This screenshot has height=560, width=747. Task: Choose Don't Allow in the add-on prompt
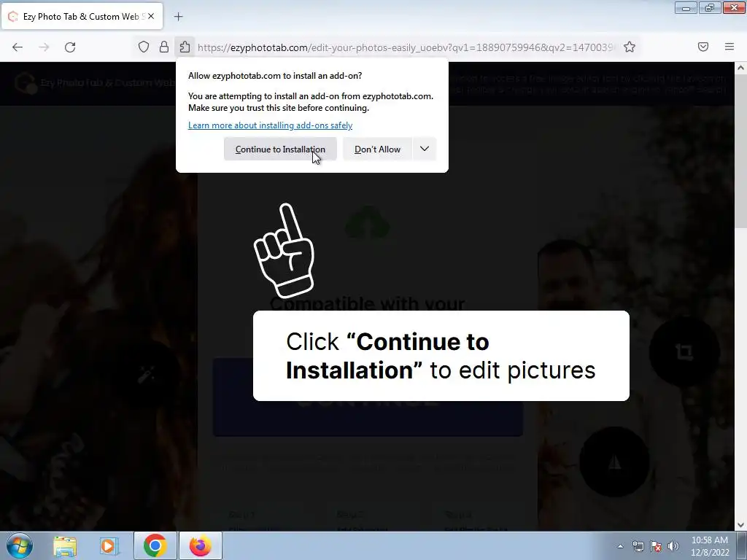click(x=377, y=149)
